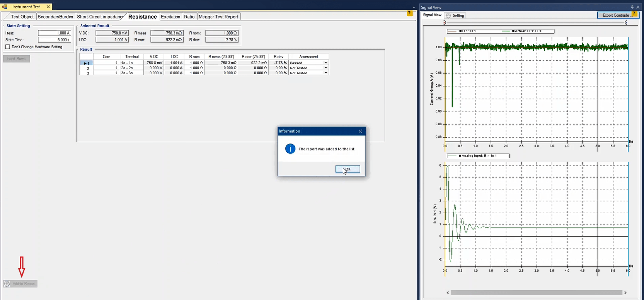The image size is (644, 300).
Task: Switch to the Excitation tab
Action: (x=170, y=17)
